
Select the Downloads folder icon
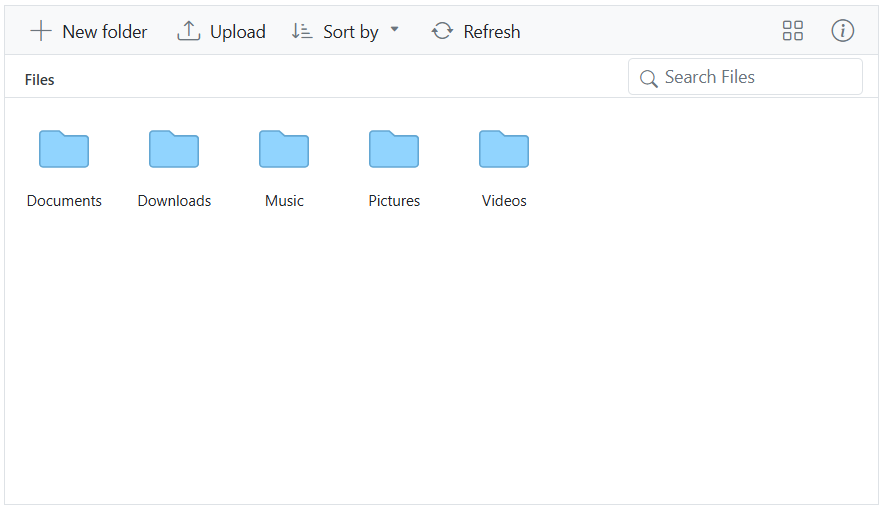point(174,149)
